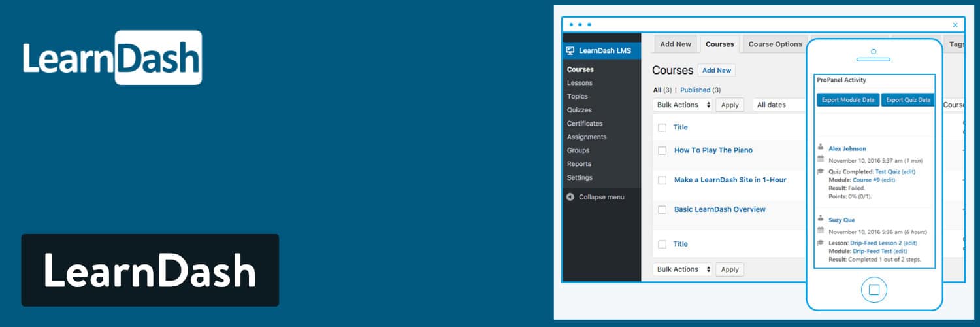Click the user icon beside Suzy Que
The height and width of the screenshot is (327, 980).
[821, 218]
